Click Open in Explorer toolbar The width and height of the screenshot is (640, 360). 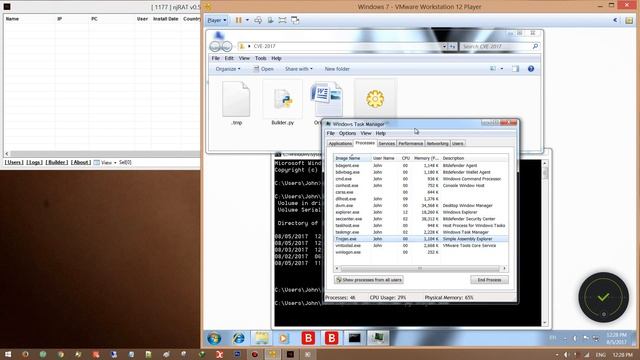click(x=264, y=69)
